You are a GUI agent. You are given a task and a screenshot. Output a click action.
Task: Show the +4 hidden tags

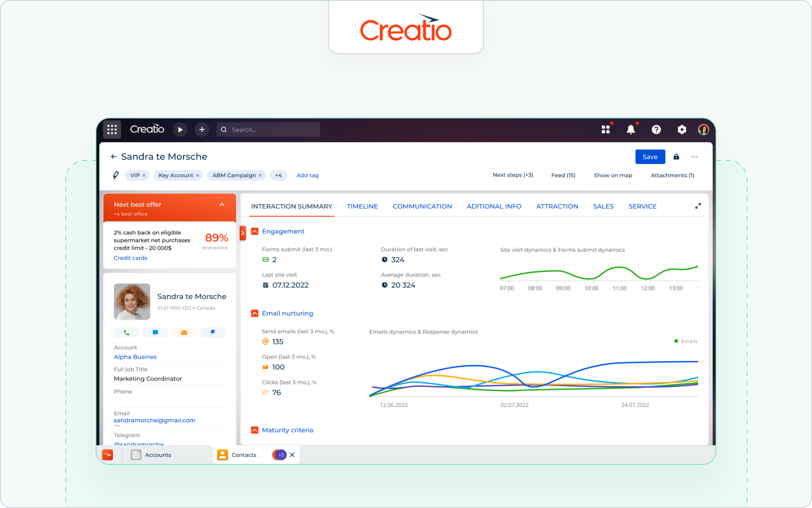coord(278,175)
